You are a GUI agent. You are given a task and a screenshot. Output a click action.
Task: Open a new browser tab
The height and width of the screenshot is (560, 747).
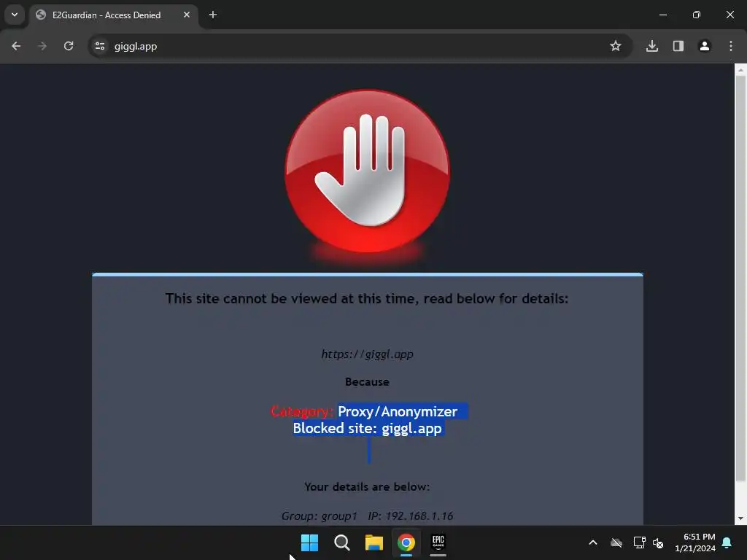[213, 15]
